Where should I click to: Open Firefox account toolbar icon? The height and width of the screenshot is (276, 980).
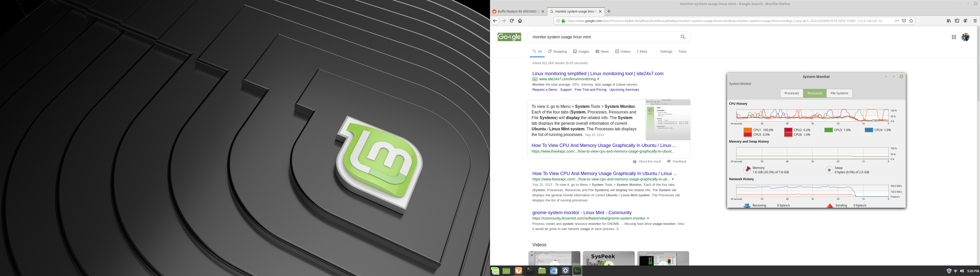tap(965, 21)
